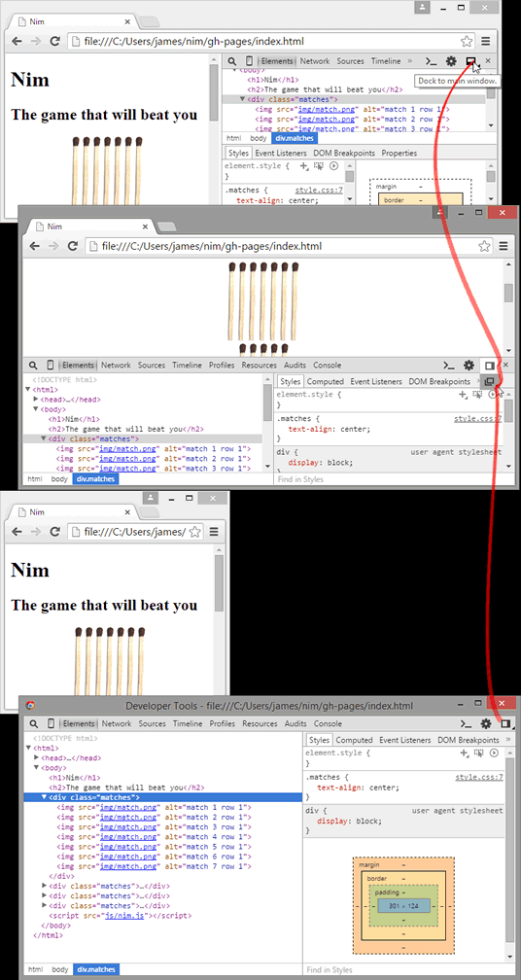
Task: Open Event Listeners tab in Developer Tools window
Action: tap(405, 740)
